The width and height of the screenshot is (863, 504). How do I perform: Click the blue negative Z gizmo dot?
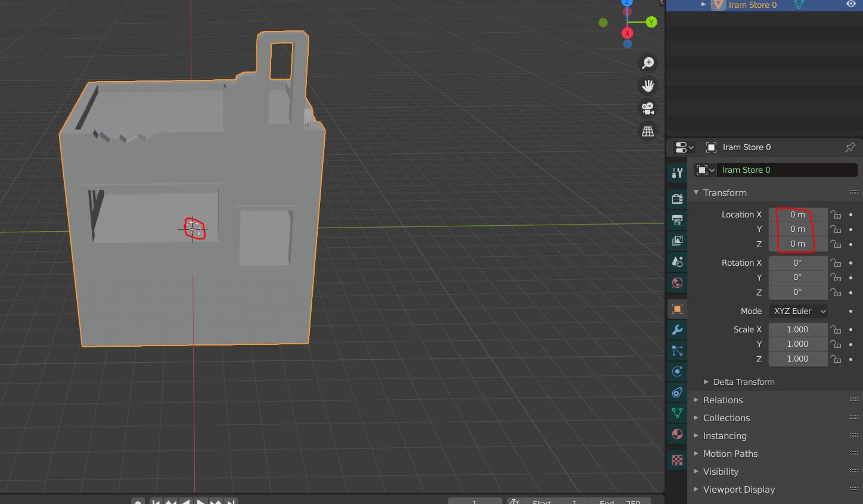(x=628, y=44)
